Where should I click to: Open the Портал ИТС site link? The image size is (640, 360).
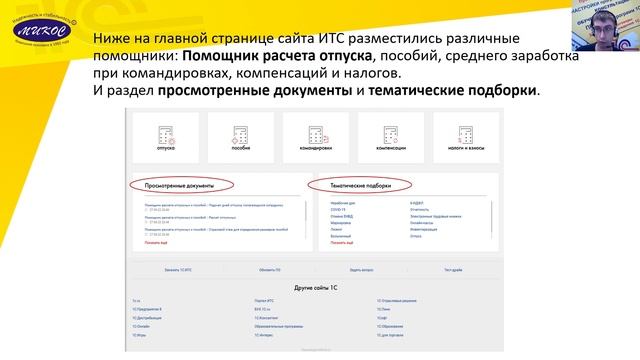(x=264, y=301)
